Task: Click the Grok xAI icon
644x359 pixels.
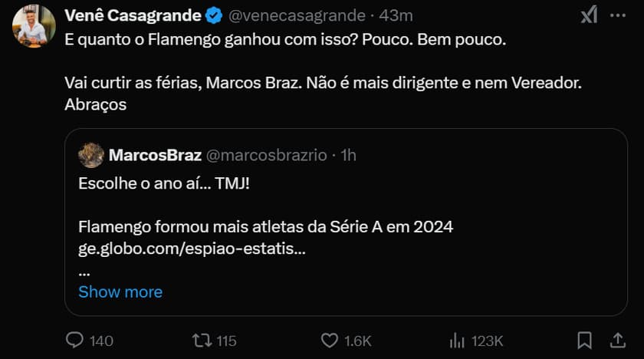Action: [588, 15]
